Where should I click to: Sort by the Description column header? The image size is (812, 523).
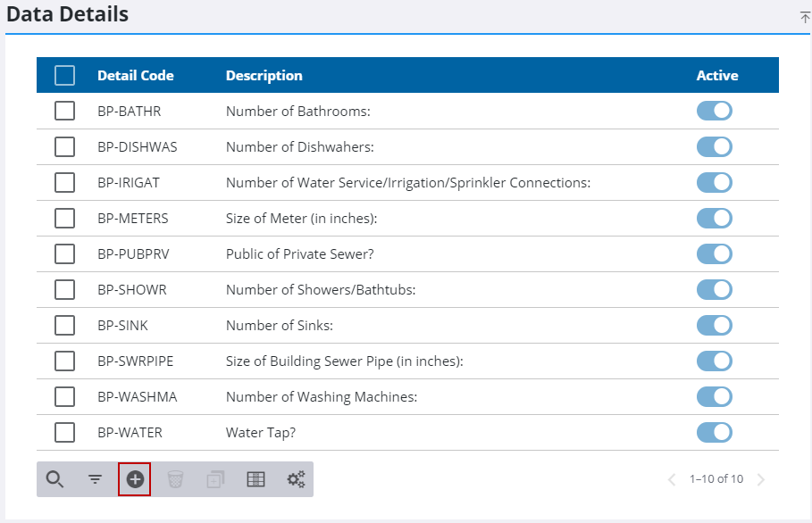point(264,76)
